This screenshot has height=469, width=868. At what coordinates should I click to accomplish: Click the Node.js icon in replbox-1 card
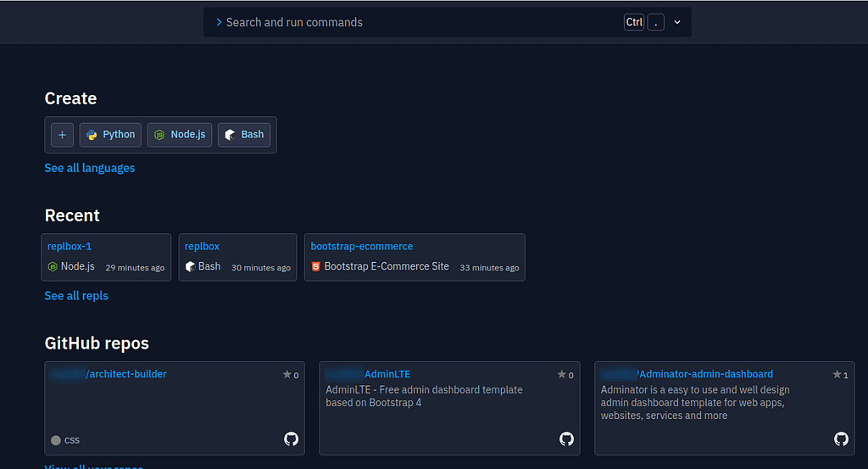pyautogui.click(x=53, y=267)
